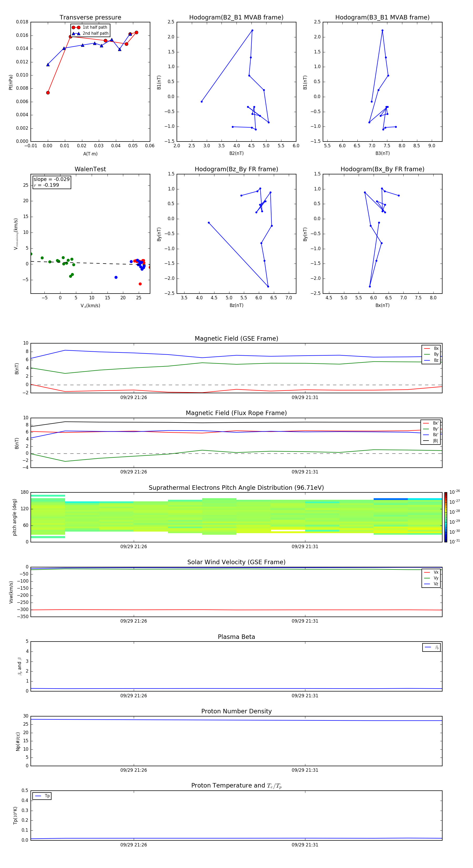The height and width of the screenshot is (868, 473).
Task: Click "09/29 21:26" tick under GSE magnetic field
Action: tap(134, 398)
